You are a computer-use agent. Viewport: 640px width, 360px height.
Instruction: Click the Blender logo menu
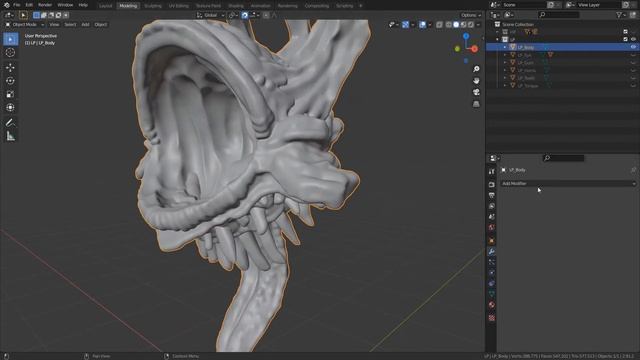tap(6, 5)
